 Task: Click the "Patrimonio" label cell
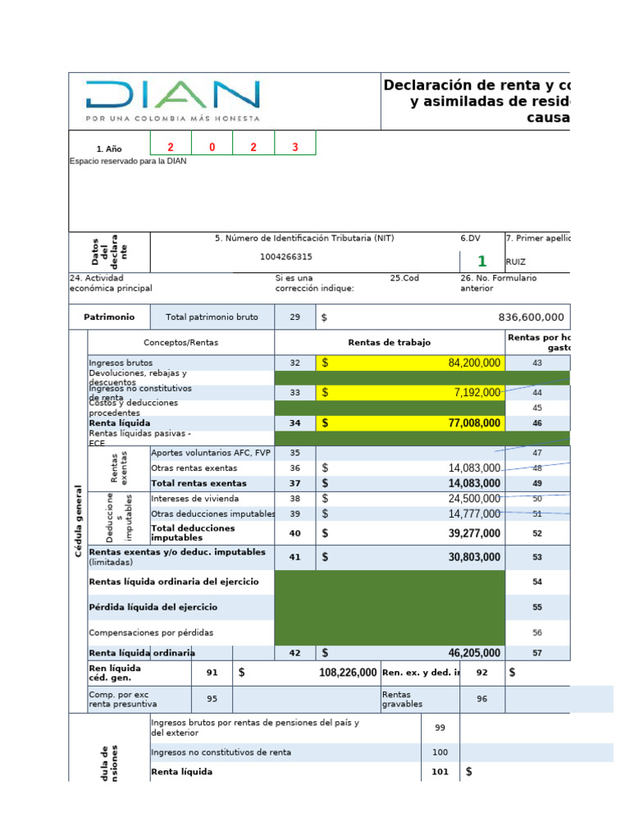[109, 317]
